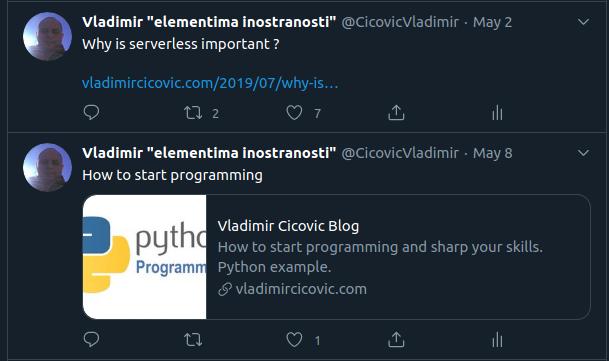Share the serverless tweet
The width and height of the screenshot is (609, 361).
(396, 113)
